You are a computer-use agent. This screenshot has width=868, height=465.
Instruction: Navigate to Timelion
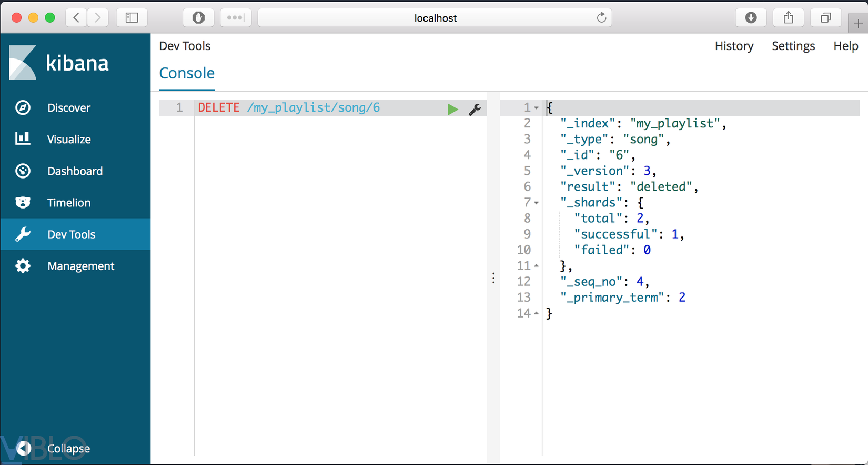pos(68,202)
